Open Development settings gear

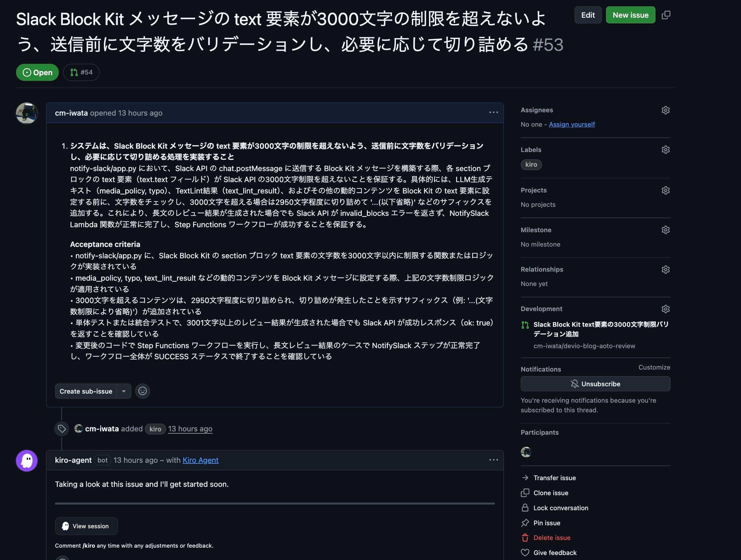point(665,309)
